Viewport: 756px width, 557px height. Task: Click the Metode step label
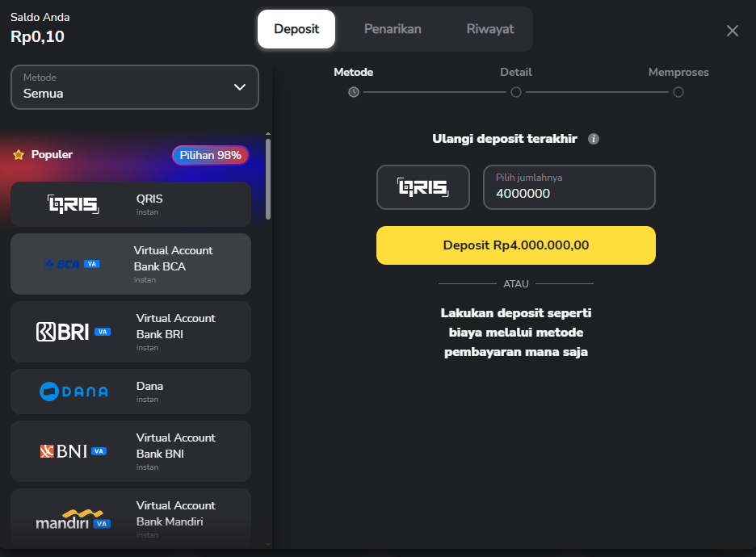tap(354, 73)
